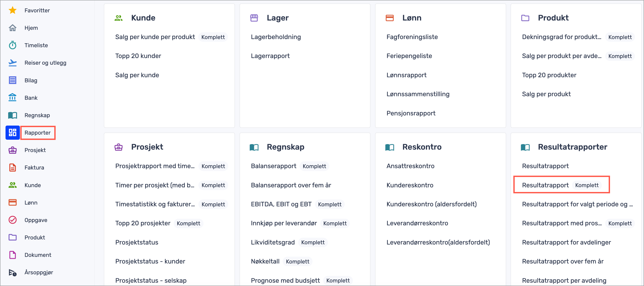Open the Lagerbeholdning report
Image resolution: width=644 pixels, height=286 pixels.
276,37
